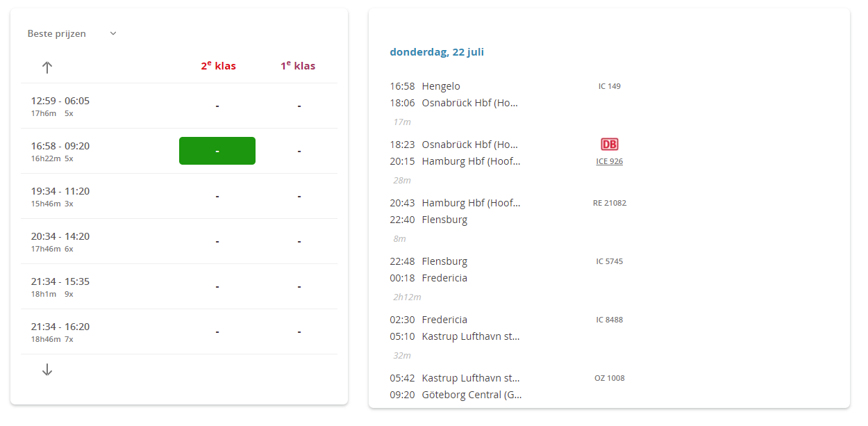Pick the 21:34 - 15:35 connection

coord(60,286)
